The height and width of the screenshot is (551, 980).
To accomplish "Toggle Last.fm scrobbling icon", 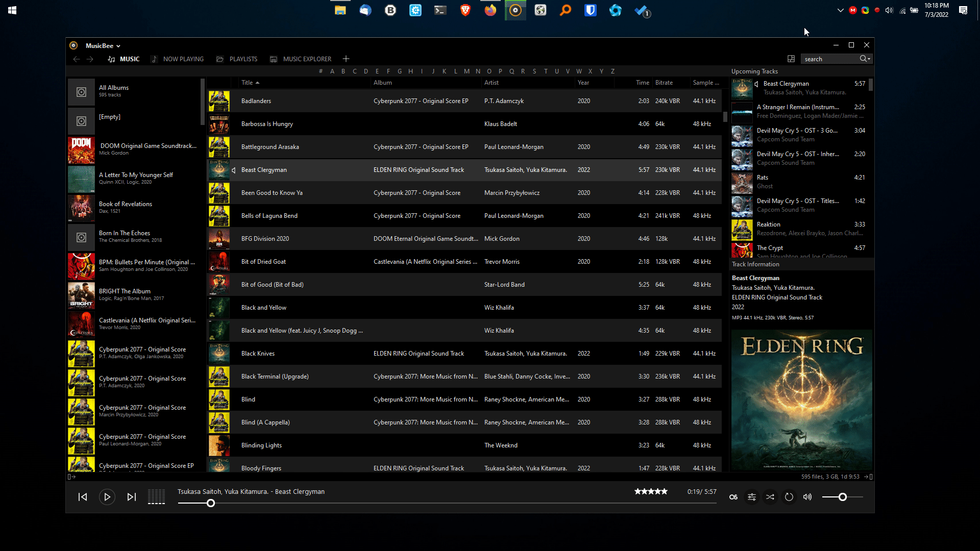I will pos(733,497).
